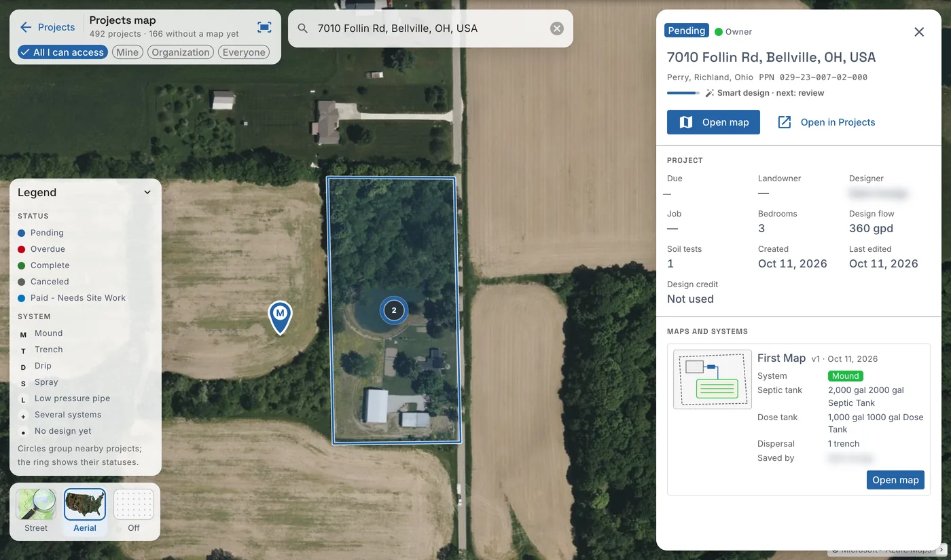Viewport: 951px width, 560px height.
Task: Select the Mine filter chip
Action: pyautogui.click(x=127, y=52)
